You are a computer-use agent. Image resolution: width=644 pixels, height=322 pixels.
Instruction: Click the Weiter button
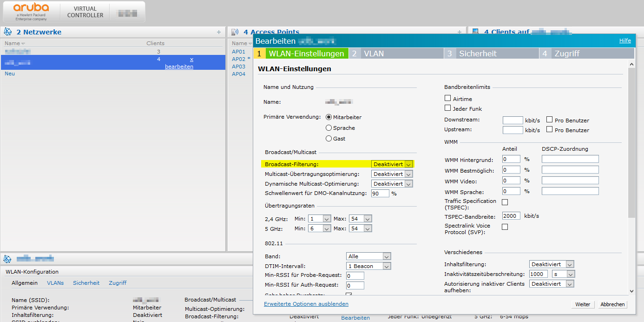click(x=583, y=304)
